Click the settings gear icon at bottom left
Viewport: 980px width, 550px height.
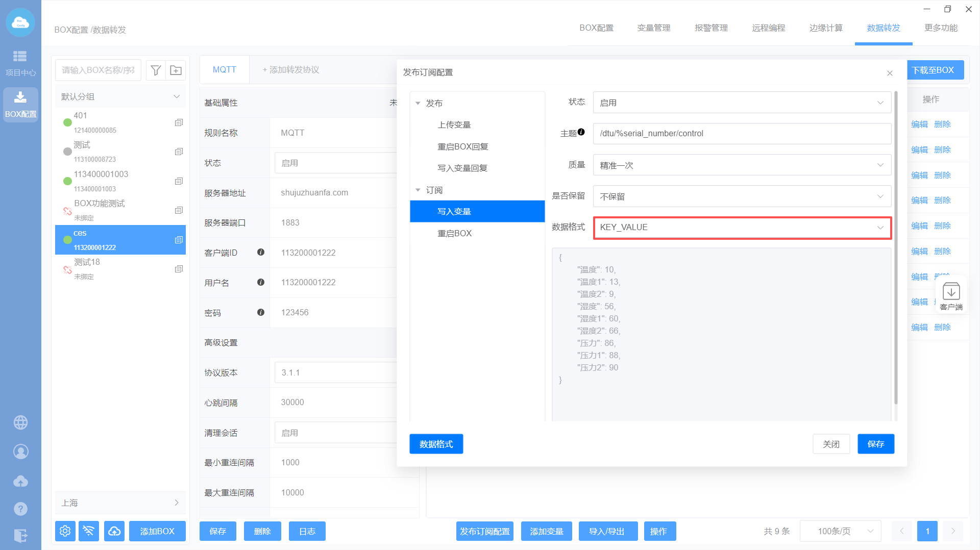point(65,531)
